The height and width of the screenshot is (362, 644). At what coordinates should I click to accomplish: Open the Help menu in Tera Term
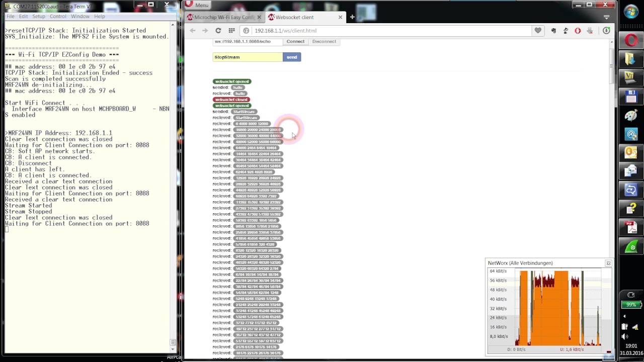click(x=100, y=17)
